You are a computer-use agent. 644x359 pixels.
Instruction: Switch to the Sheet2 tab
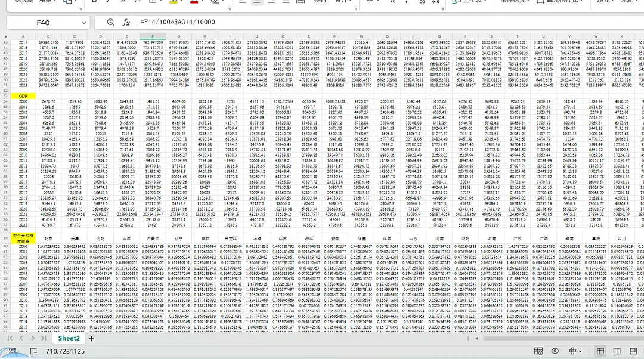click(x=69, y=338)
